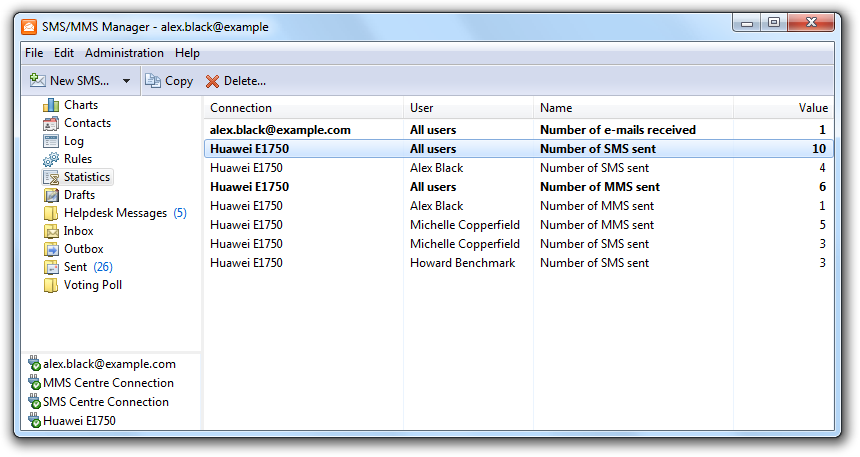This screenshot has width=860, height=457.
Task: Open the Log icon in sidebar
Action: click(x=51, y=141)
